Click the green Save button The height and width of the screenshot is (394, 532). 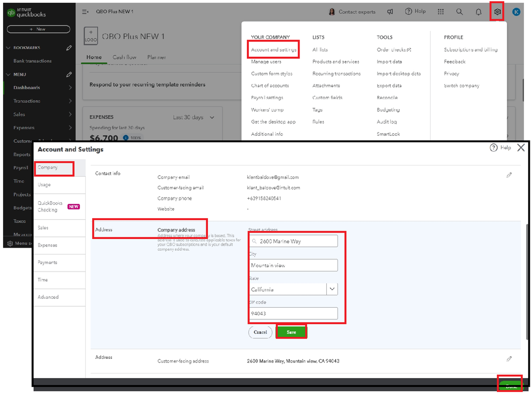(x=292, y=332)
